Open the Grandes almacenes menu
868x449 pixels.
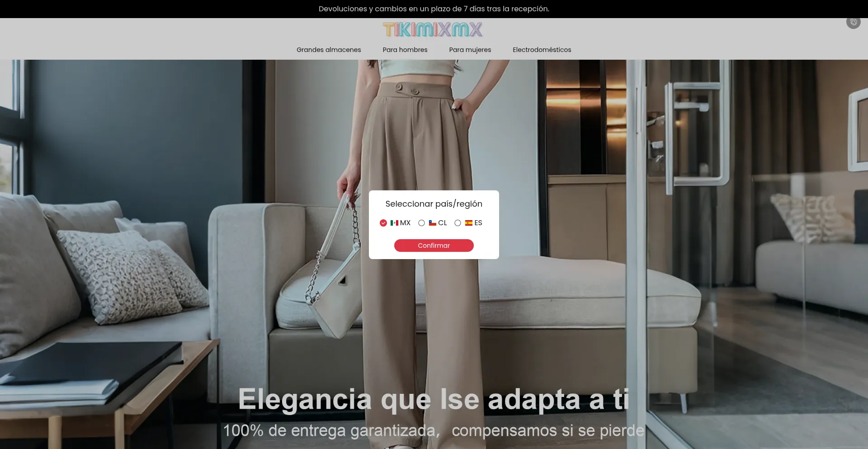(329, 50)
